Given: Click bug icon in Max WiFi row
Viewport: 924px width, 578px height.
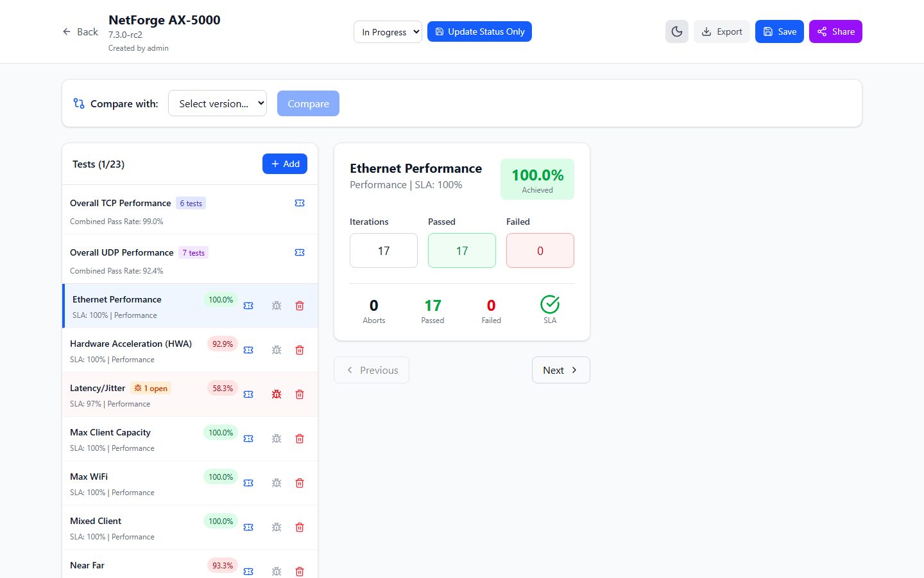Looking at the screenshot, I should 277,483.
